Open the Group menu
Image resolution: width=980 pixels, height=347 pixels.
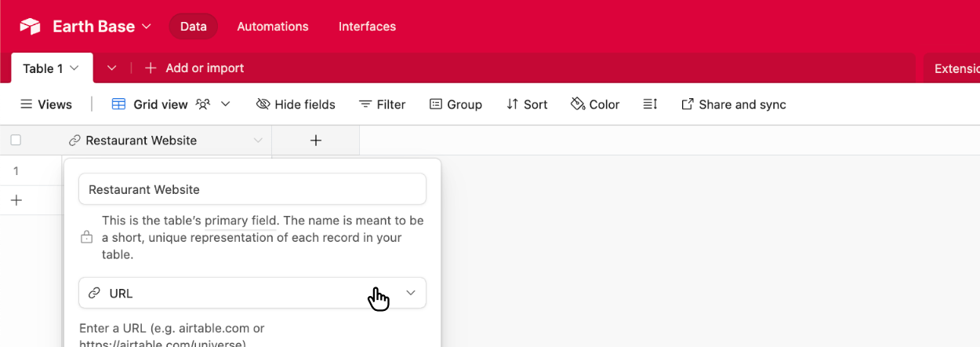pos(456,104)
